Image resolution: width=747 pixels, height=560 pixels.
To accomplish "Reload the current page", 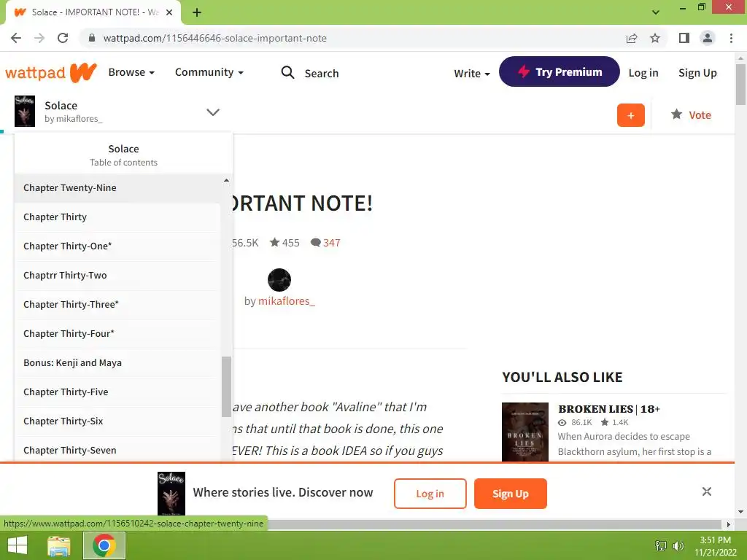I will coord(63,38).
